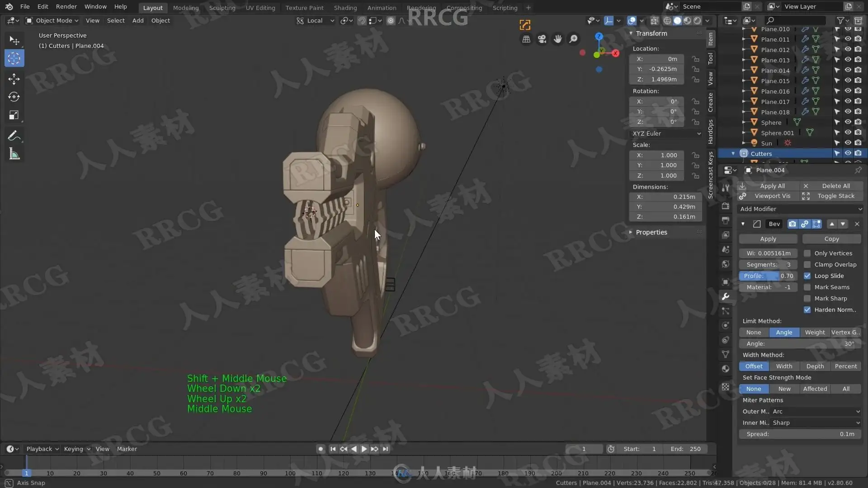The height and width of the screenshot is (488, 868).
Task: Adjust the bevel Profile slider
Action: tap(768, 276)
